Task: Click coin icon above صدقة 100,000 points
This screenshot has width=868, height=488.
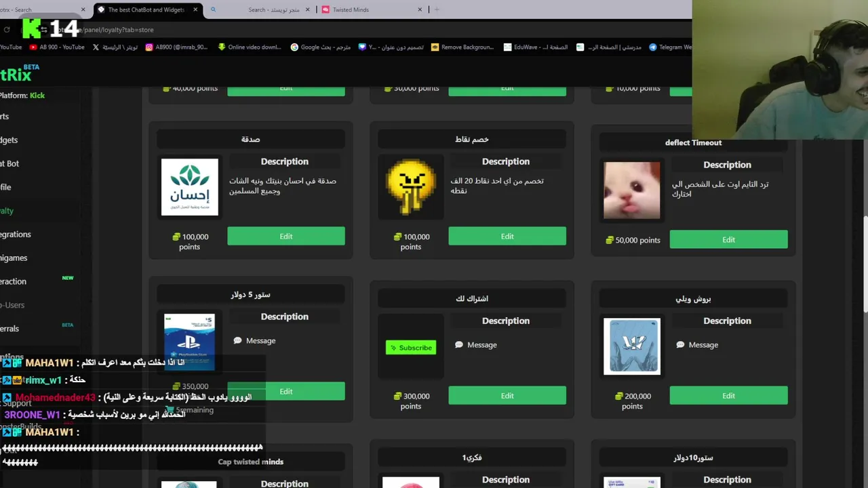Action: [x=176, y=237]
